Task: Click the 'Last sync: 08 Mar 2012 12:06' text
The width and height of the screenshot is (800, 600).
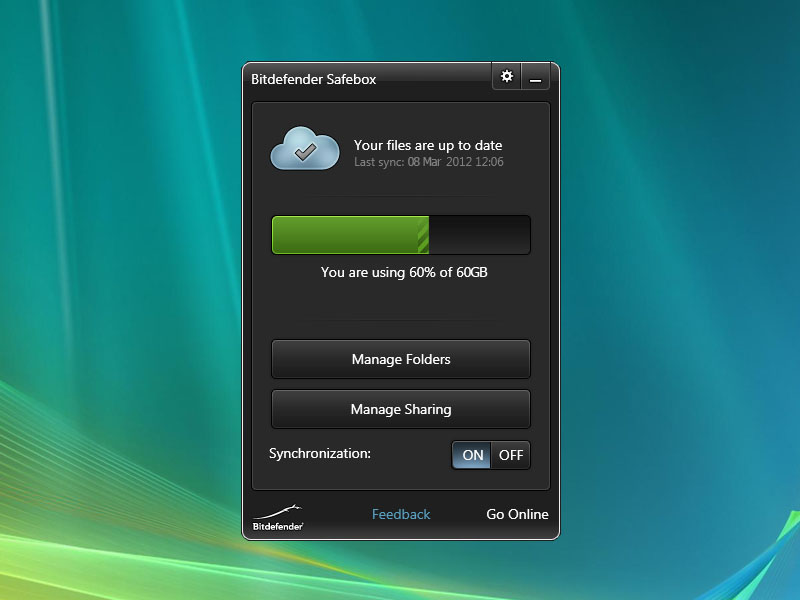Action: (429, 162)
